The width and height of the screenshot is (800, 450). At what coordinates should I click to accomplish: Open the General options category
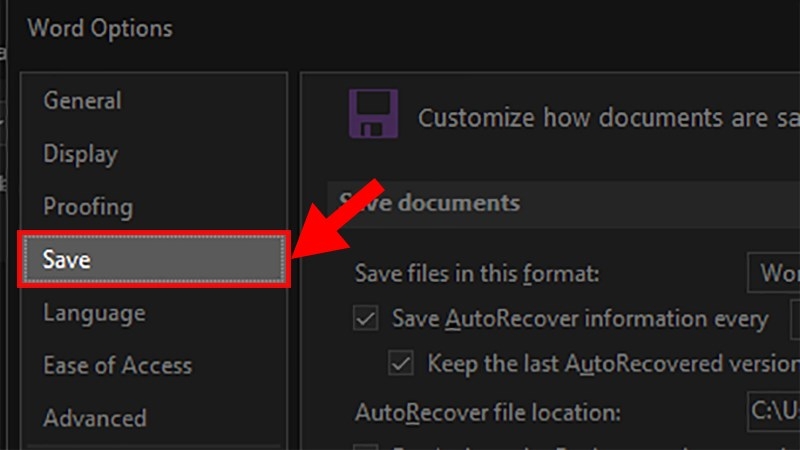coord(82,101)
